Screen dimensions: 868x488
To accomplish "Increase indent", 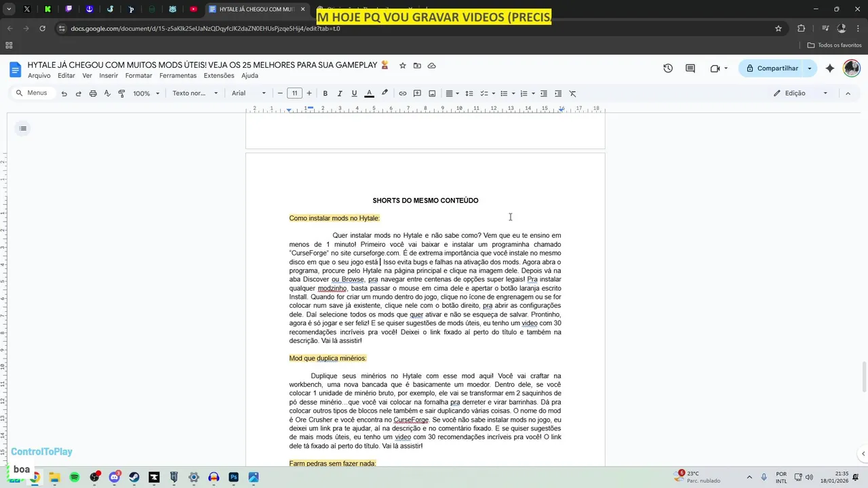I will point(558,94).
